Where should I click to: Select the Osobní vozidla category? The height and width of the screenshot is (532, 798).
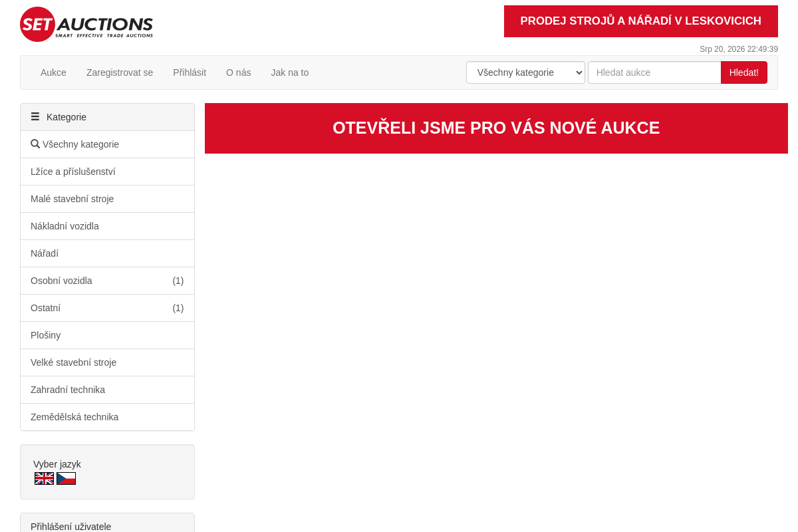(x=107, y=281)
